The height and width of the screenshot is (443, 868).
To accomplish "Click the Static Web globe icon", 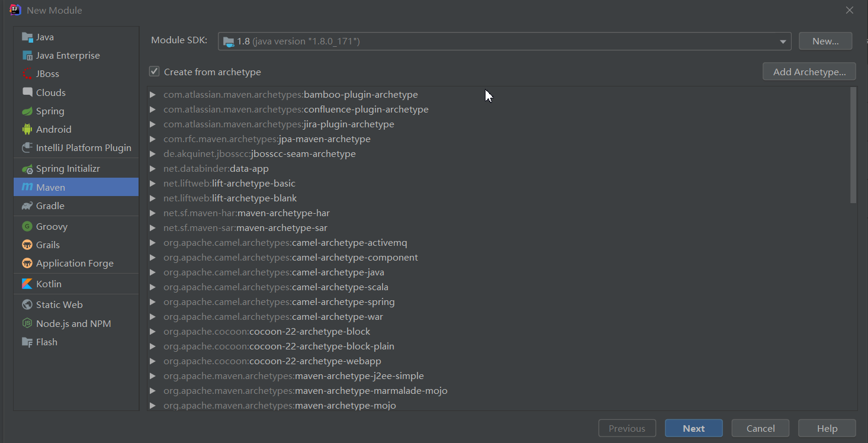I will (x=27, y=304).
